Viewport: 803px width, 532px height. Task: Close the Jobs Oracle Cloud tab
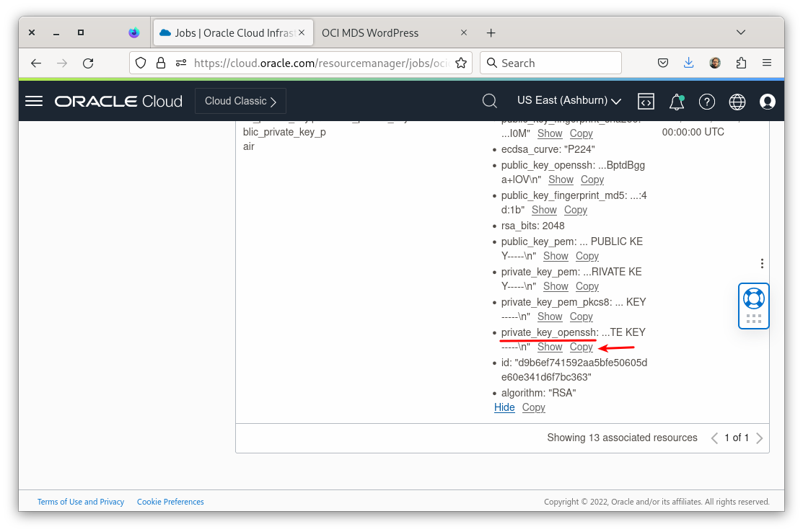[302, 32]
